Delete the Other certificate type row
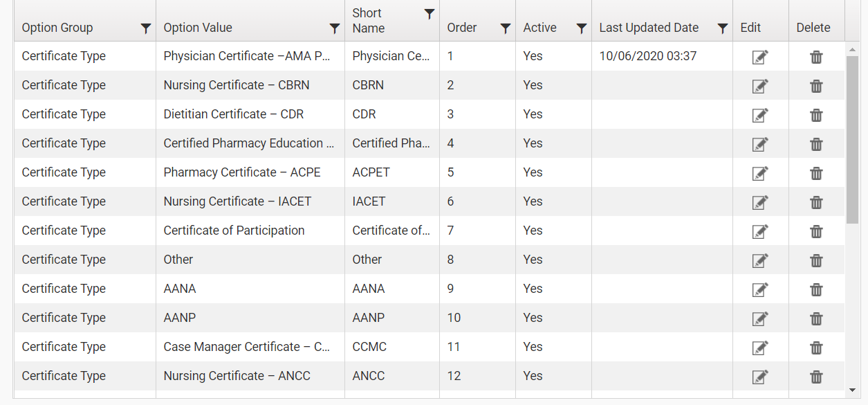The image size is (868, 405). pyautogui.click(x=816, y=260)
